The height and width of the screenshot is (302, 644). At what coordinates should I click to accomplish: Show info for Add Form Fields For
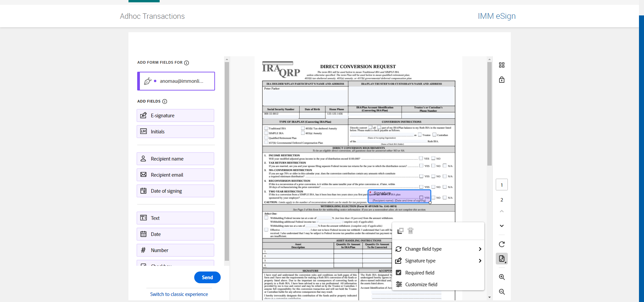[x=186, y=63]
